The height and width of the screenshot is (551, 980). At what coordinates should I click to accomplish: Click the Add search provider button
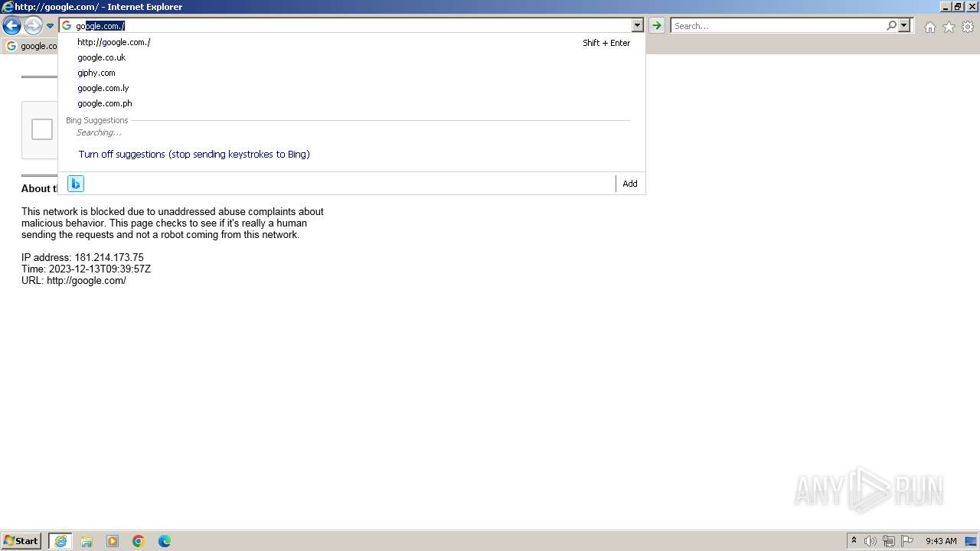pos(630,184)
